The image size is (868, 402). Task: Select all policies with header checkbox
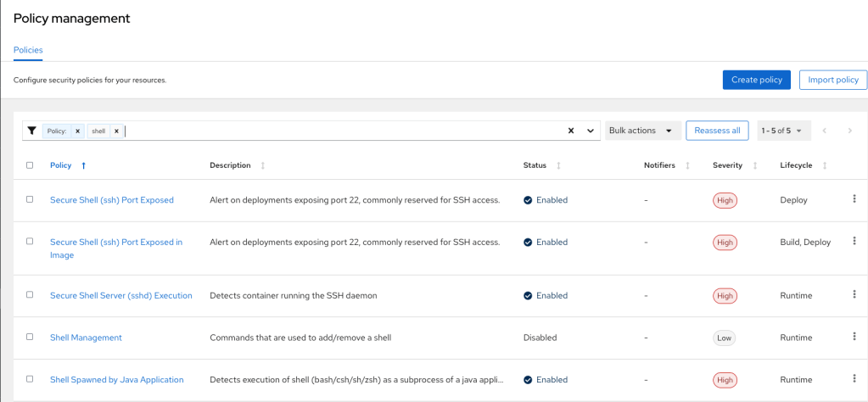click(30, 165)
